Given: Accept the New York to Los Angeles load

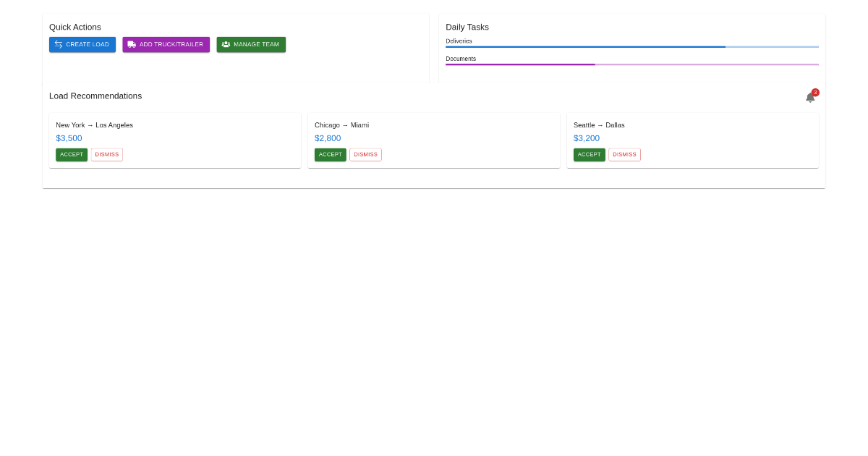Looking at the screenshot, I should (72, 154).
